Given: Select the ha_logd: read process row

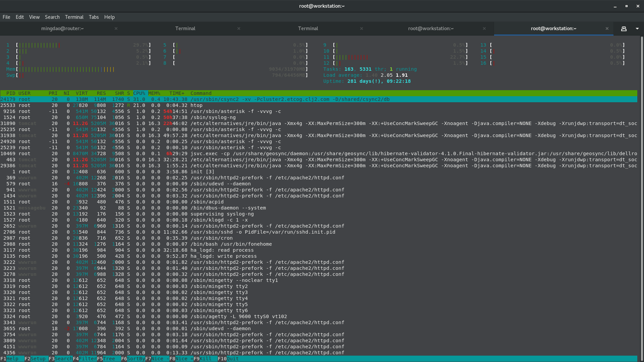Looking at the screenshot, I should click(319, 250).
